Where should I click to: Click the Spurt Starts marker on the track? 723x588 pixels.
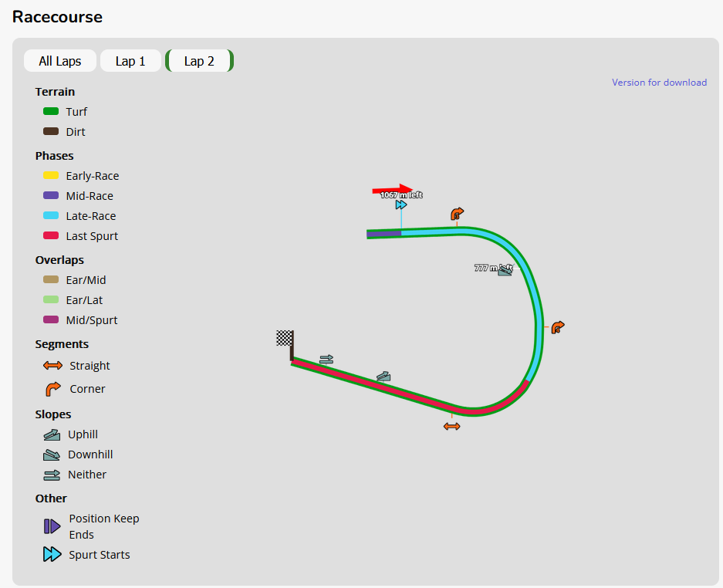click(x=401, y=204)
